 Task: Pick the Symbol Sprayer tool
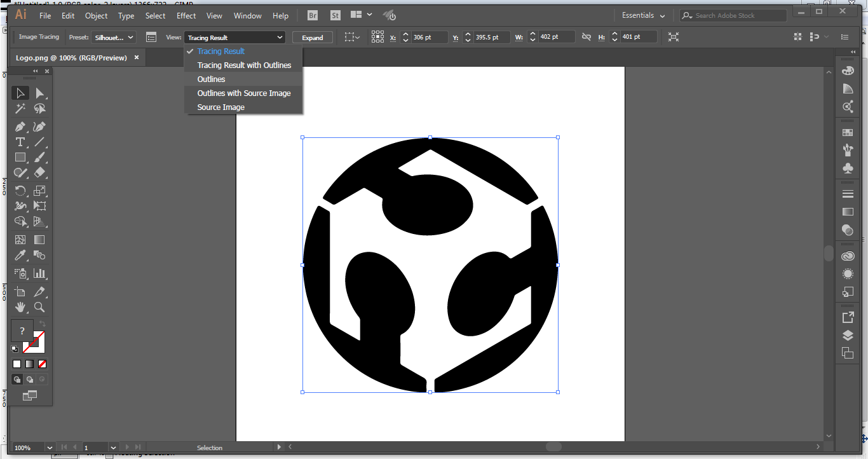click(x=20, y=273)
